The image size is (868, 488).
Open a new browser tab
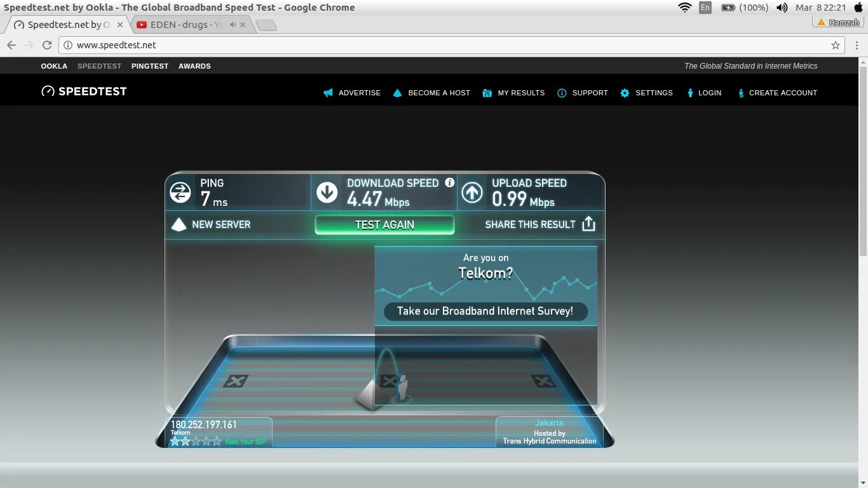point(266,25)
